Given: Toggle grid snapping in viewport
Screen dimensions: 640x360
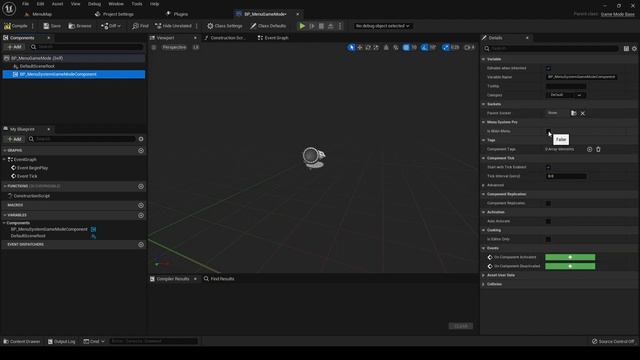Looking at the screenshot, I should [406, 47].
